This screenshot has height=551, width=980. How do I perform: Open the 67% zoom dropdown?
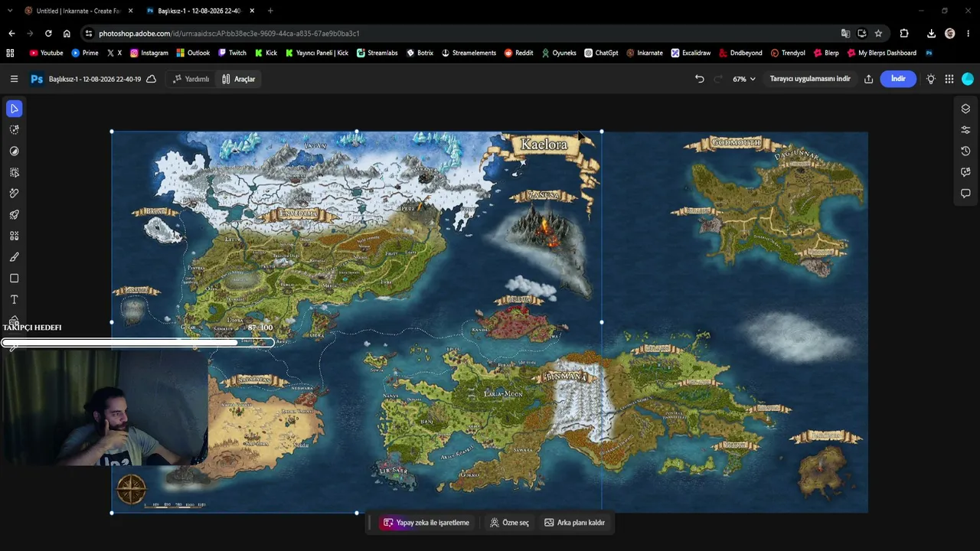point(743,79)
